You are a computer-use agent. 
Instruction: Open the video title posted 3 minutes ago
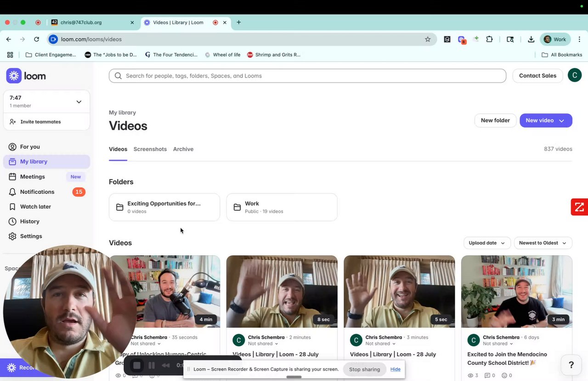click(393, 354)
